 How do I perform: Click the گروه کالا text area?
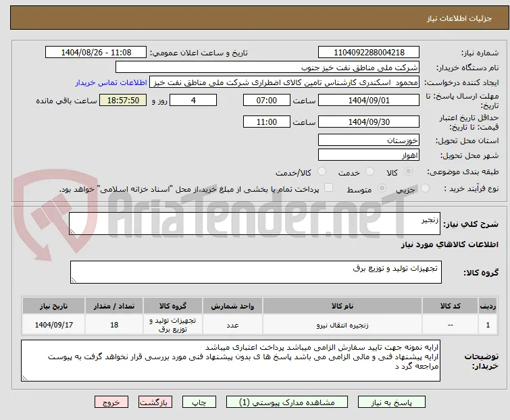[255, 272]
